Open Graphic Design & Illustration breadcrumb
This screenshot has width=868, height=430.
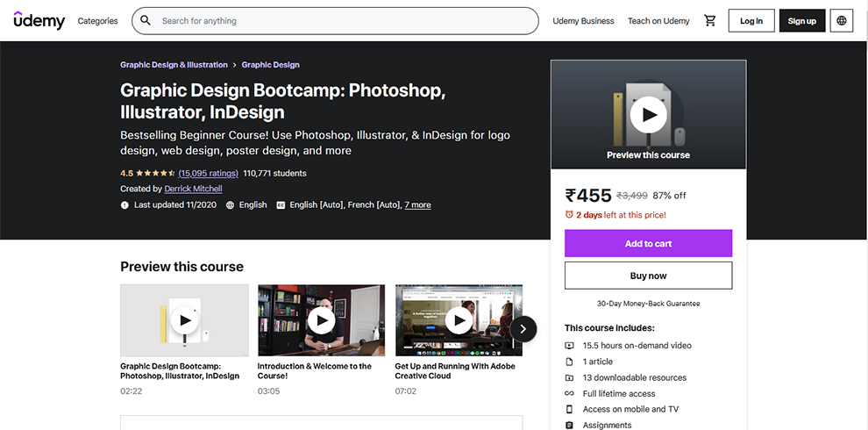[x=174, y=65]
